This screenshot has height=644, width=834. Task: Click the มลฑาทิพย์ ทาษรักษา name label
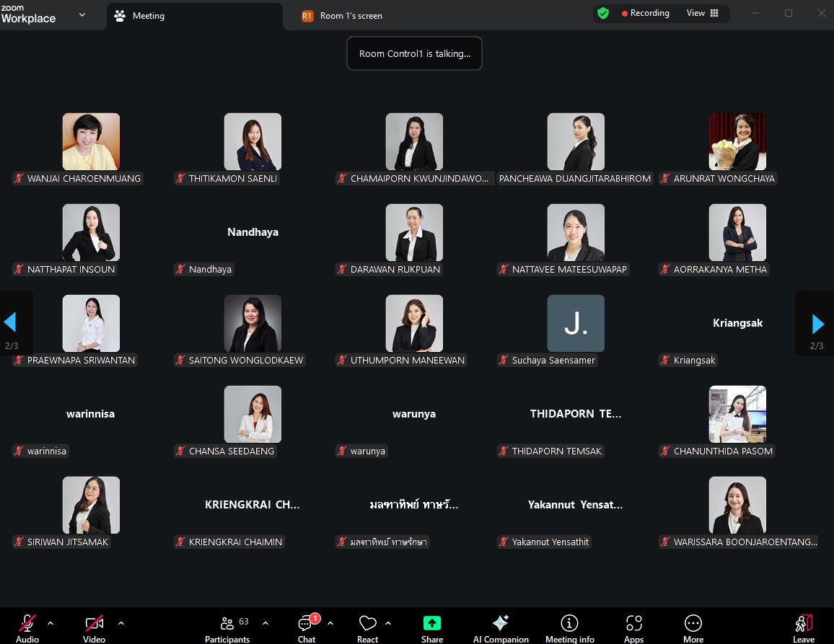389,542
